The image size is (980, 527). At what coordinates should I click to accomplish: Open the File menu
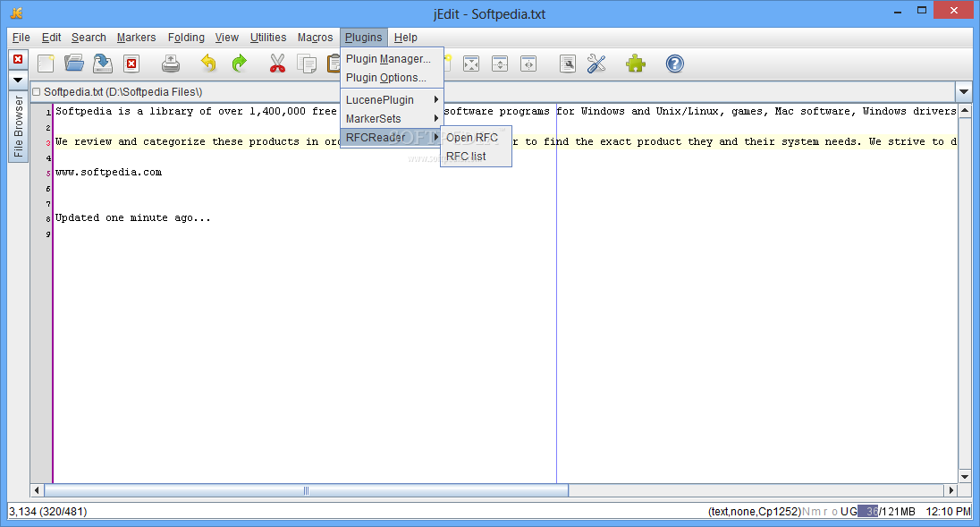21,38
